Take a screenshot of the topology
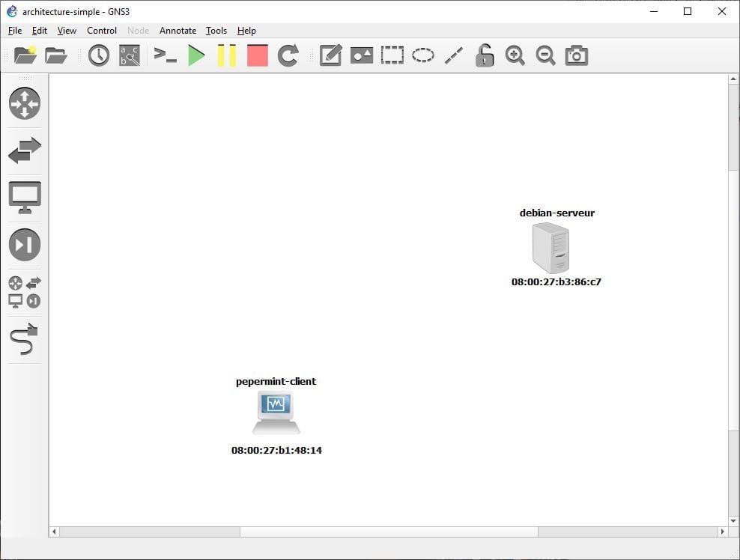Image resolution: width=740 pixels, height=560 pixels. 576,55
